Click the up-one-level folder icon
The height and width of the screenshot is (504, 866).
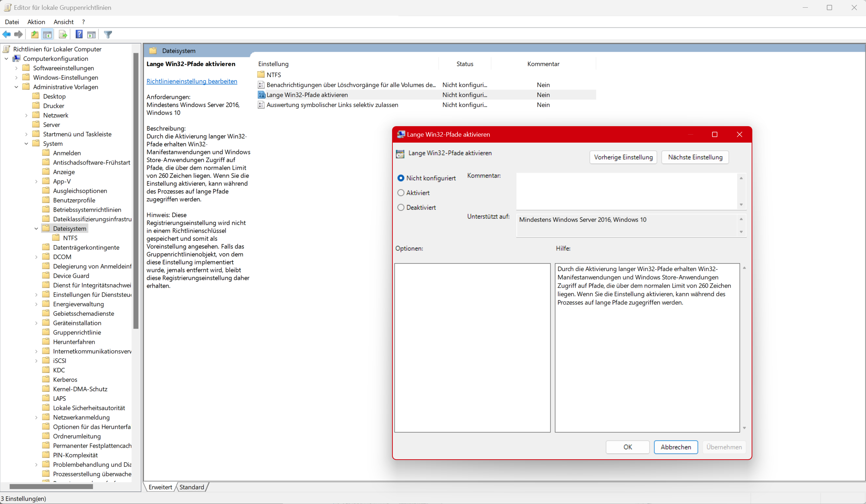point(34,34)
